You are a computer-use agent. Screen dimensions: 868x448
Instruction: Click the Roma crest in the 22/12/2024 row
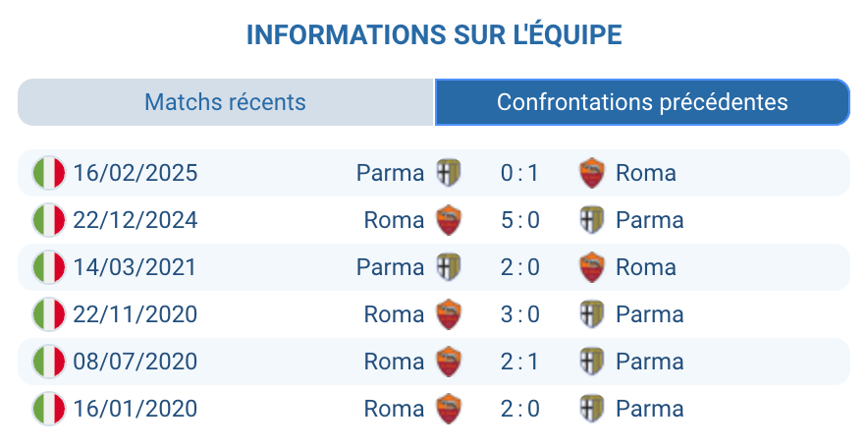449,220
